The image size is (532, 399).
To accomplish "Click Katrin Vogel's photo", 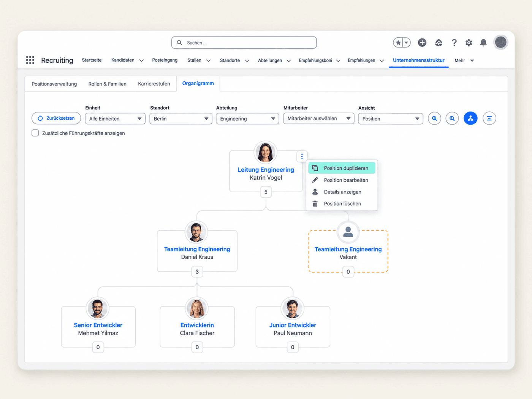I will [266, 152].
